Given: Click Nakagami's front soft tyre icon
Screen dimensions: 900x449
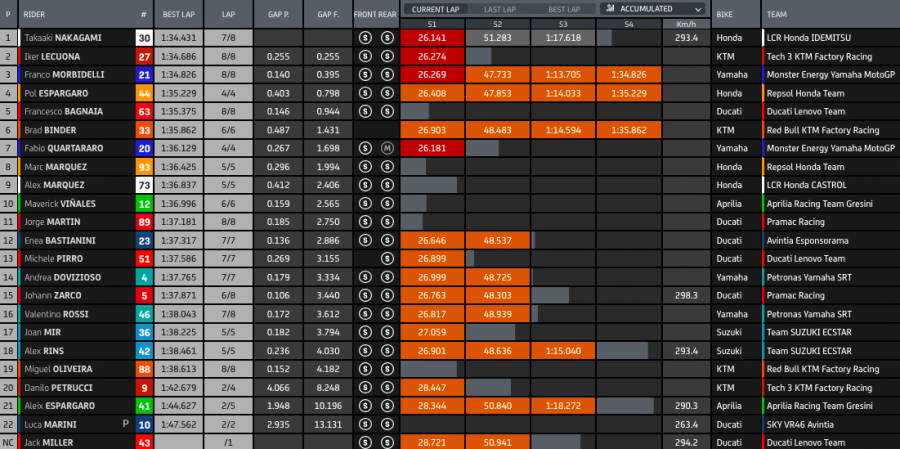Looking at the screenshot, I should 366,37.
